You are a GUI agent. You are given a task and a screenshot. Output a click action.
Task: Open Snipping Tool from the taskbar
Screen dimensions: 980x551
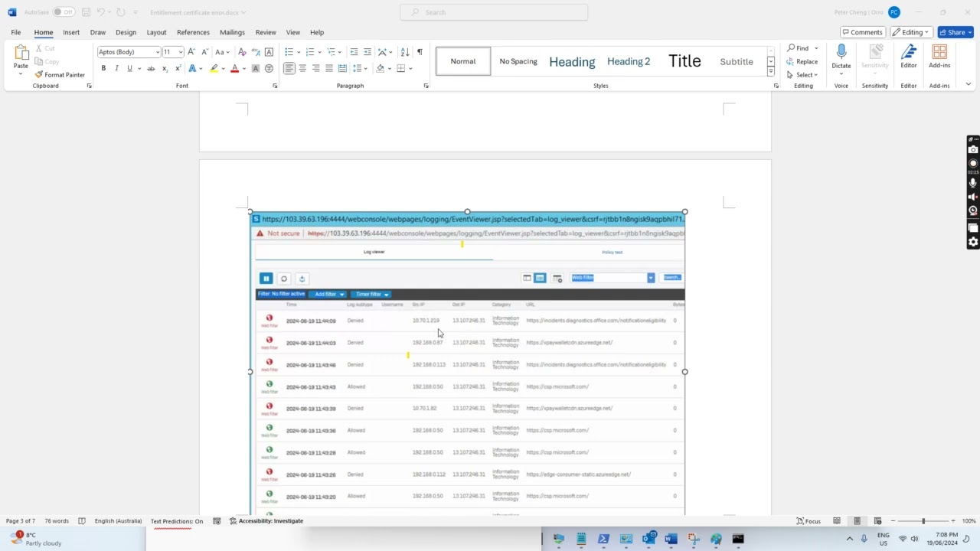693,539
